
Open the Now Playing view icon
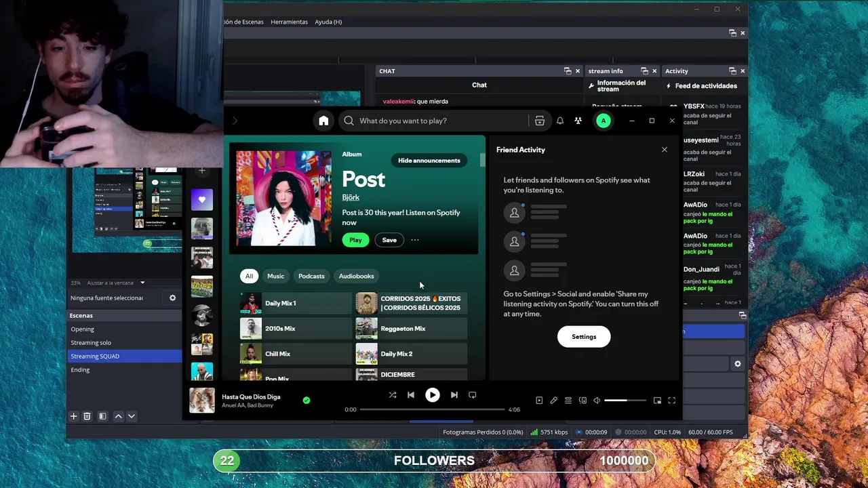tap(539, 401)
